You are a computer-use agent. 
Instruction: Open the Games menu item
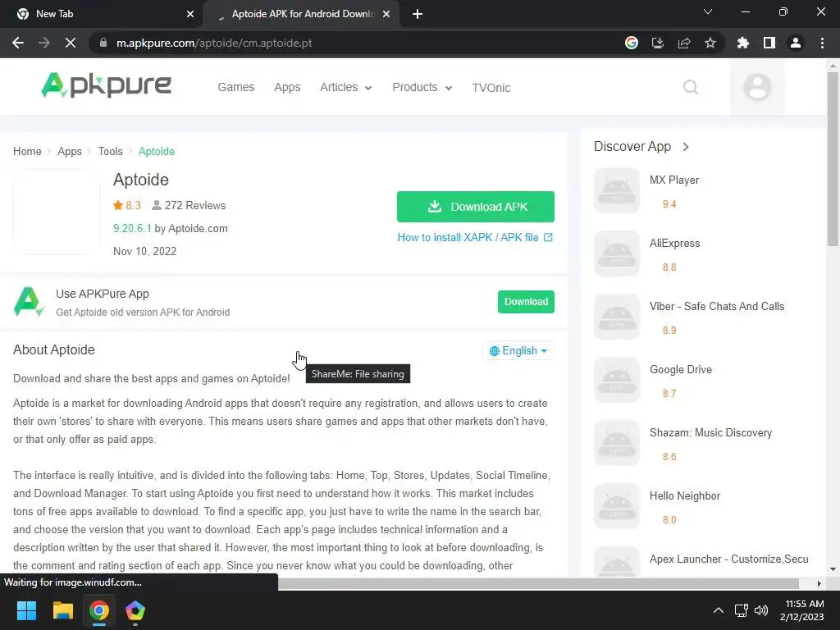(x=235, y=87)
